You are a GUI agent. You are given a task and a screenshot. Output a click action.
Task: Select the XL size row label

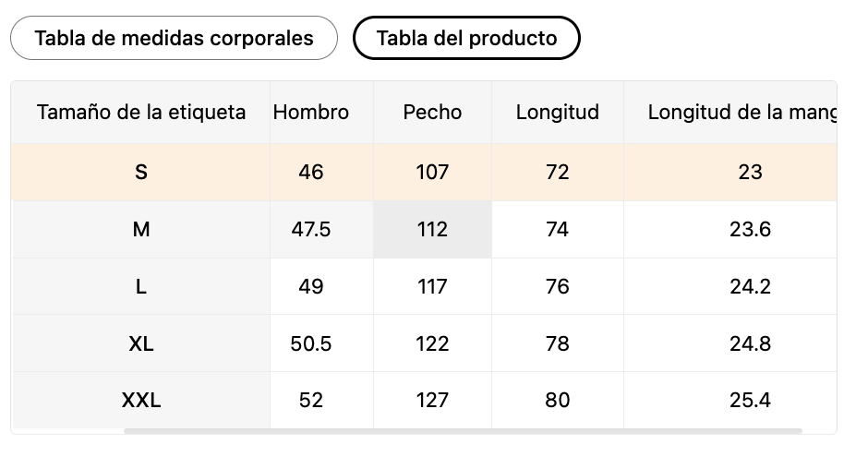(x=141, y=343)
